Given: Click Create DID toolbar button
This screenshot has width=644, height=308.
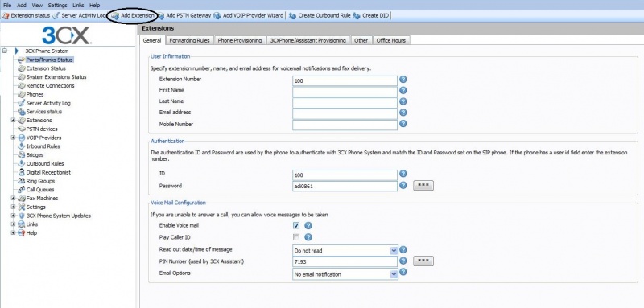Looking at the screenshot, I should [371, 15].
